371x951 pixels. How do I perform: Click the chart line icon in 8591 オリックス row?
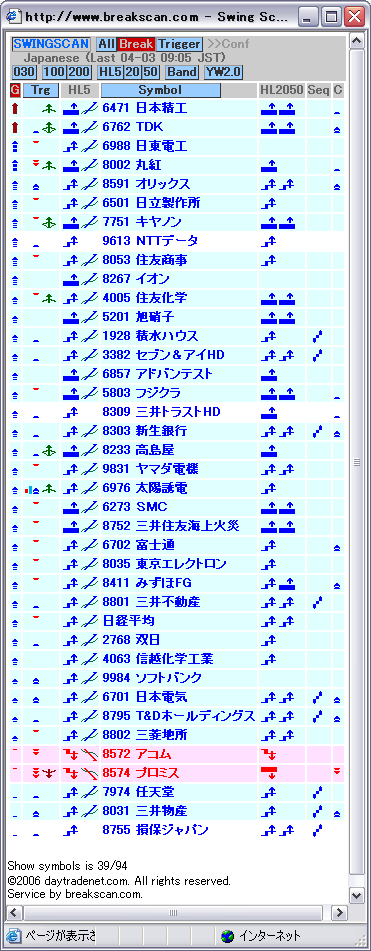[90, 184]
